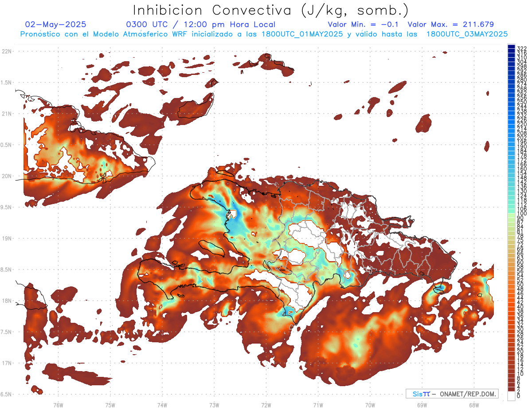The width and height of the screenshot is (532, 411).
Task: Click the color bar value '100'
Action: pyautogui.click(x=522, y=213)
